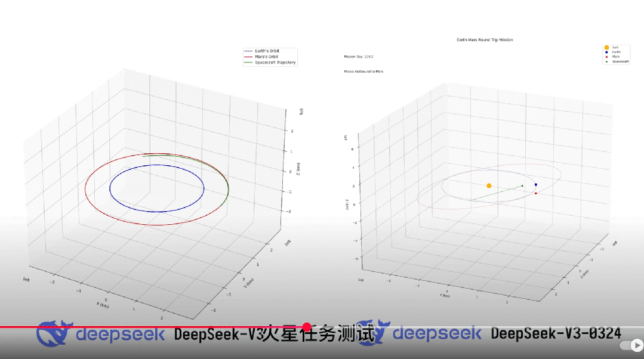The image size is (644, 359).
Task: Click the orange Sun marker in the right plot
Action: [x=489, y=186]
